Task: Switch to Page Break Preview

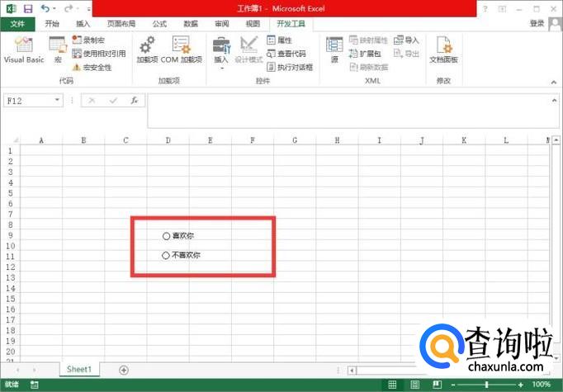Action: (437, 385)
